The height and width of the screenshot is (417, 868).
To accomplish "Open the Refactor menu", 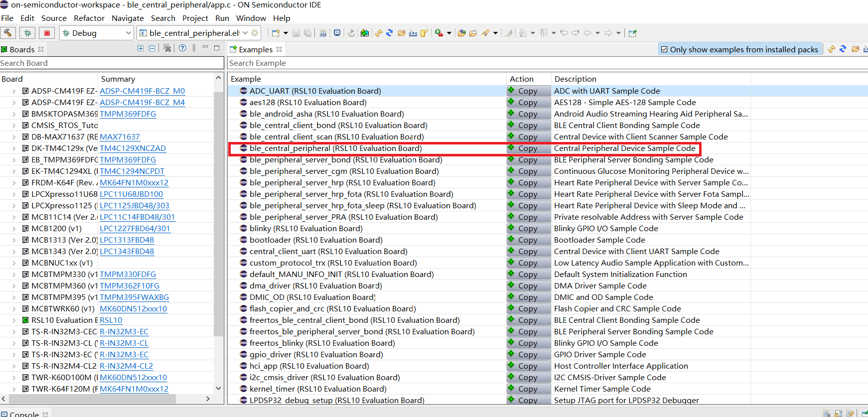I will [89, 18].
